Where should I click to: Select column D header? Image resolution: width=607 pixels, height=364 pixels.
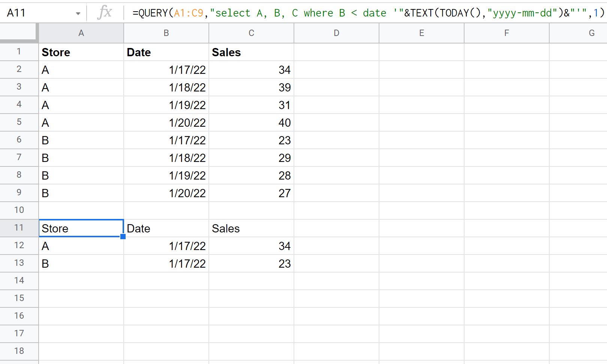click(336, 33)
